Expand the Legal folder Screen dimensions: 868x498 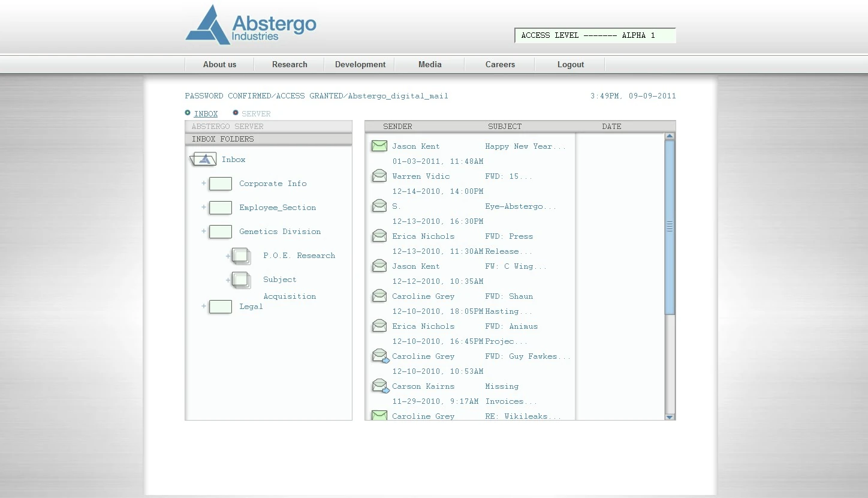click(204, 306)
